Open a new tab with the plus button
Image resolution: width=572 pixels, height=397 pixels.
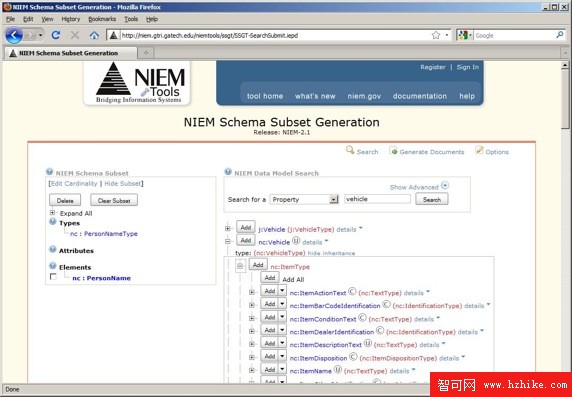point(146,53)
